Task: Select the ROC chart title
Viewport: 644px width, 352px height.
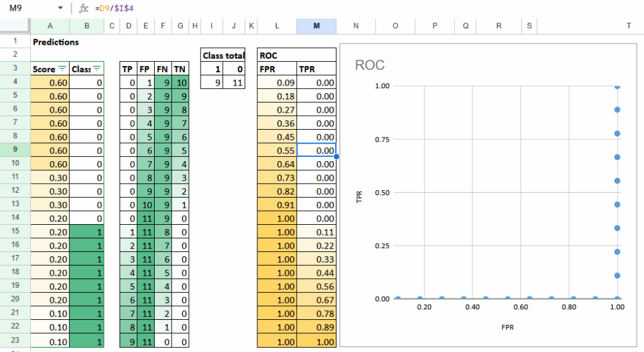Action: click(370, 65)
